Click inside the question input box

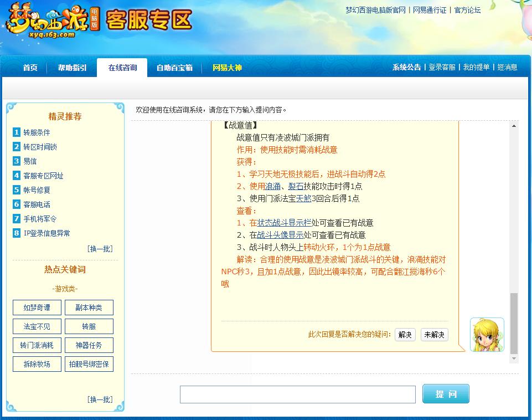pyautogui.click(x=297, y=394)
